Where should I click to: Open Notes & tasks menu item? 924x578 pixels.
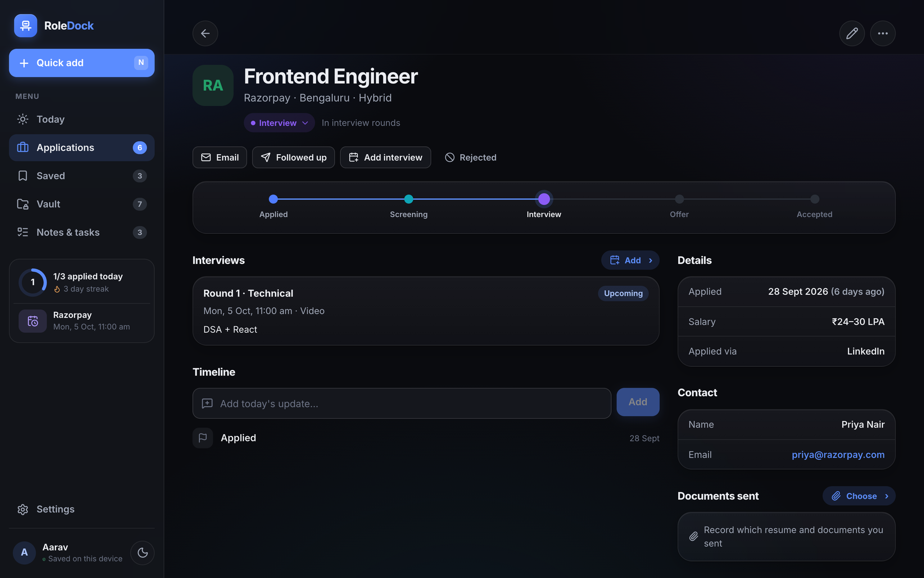pos(82,232)
